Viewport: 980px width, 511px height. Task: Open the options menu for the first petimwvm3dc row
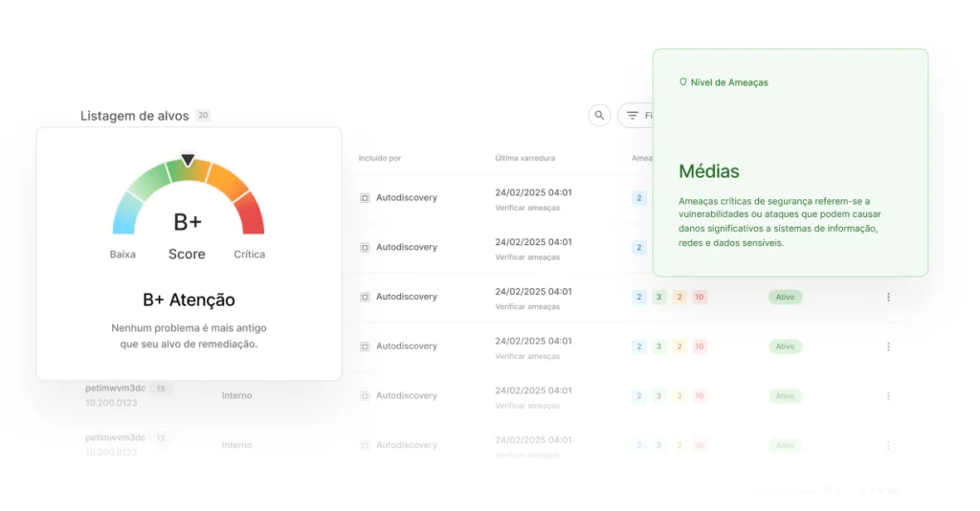pos(888,396)
